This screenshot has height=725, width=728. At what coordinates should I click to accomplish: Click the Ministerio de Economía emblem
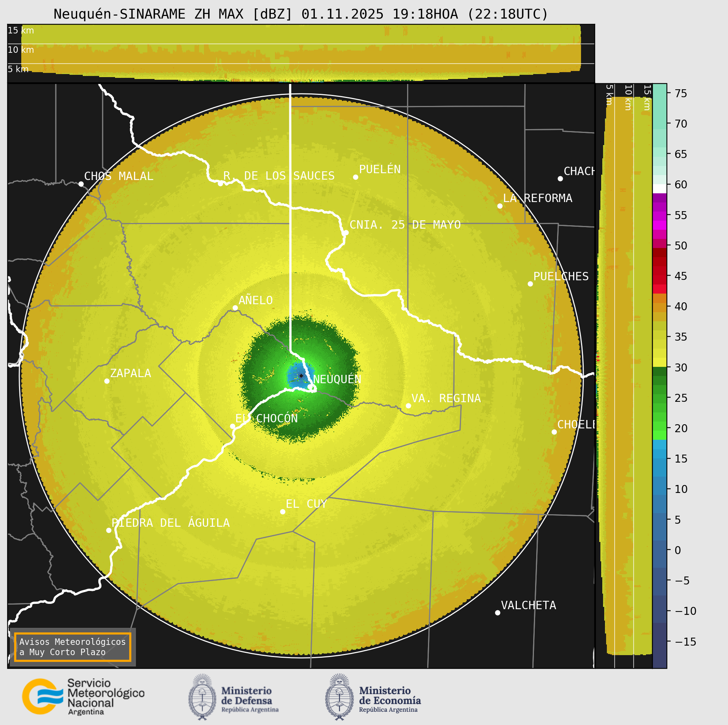(340, 697)
